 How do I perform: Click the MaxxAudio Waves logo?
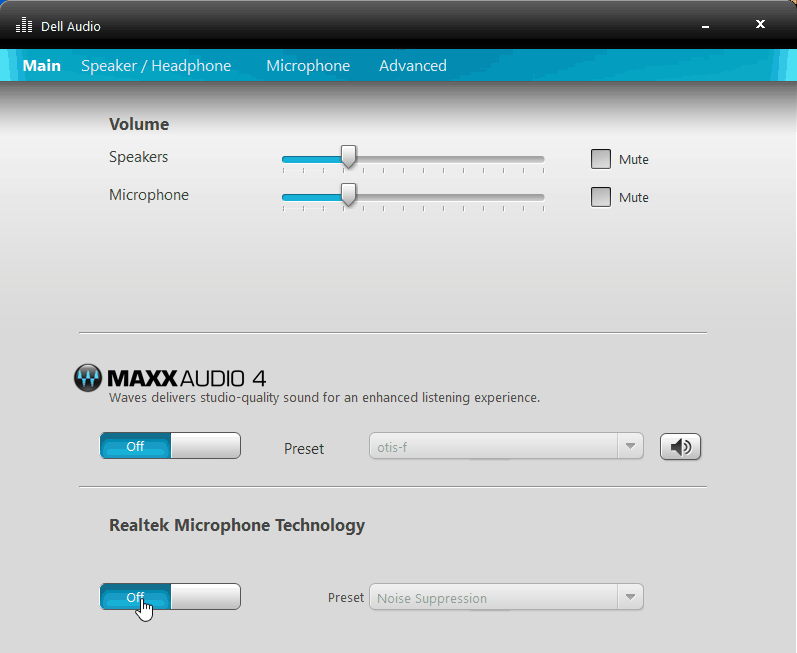click(x=87, y=378)
